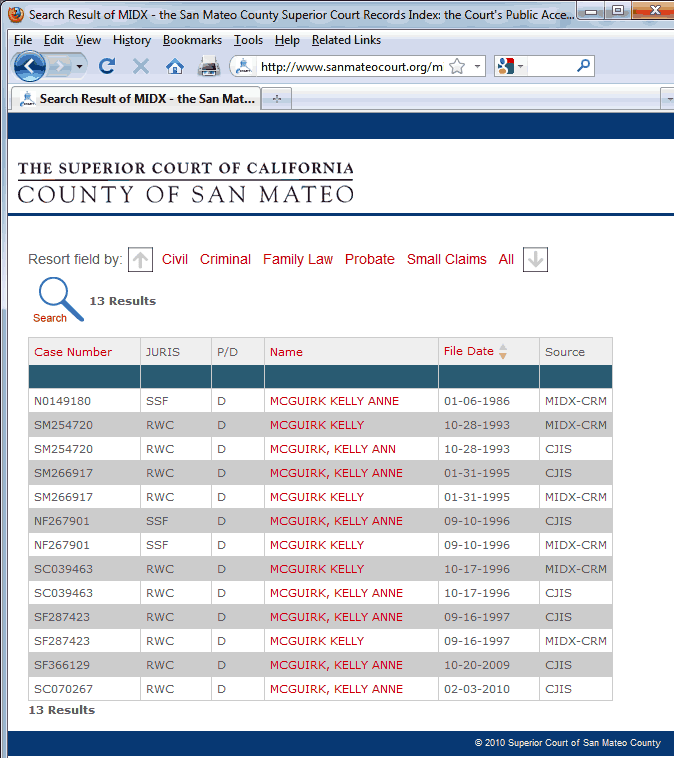Viewport: 674px width, 758px height.
Task: Open the History menu
Action: click(132, 40)
